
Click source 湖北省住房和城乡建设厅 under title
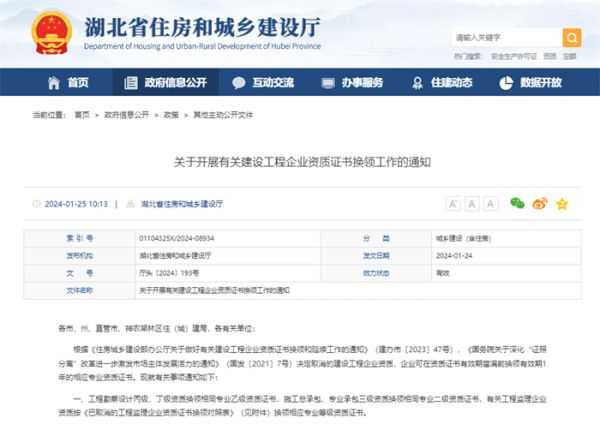[182, 203]
